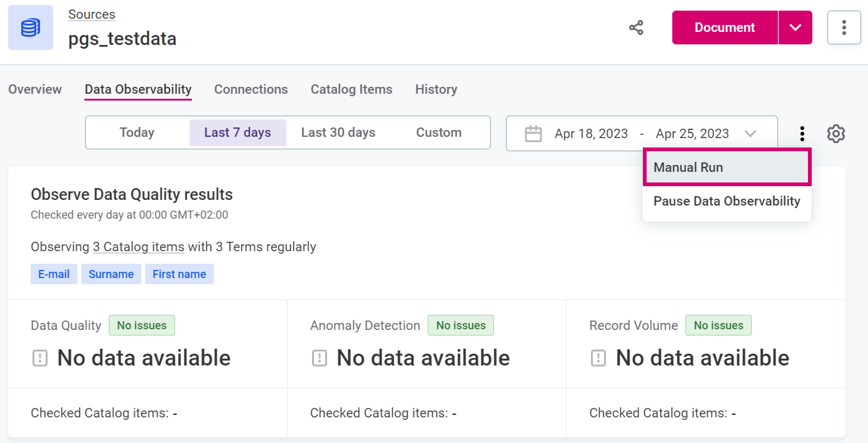Click the share icon
The width and height of the screenshot is (868, 443).
tap(636, 27)
